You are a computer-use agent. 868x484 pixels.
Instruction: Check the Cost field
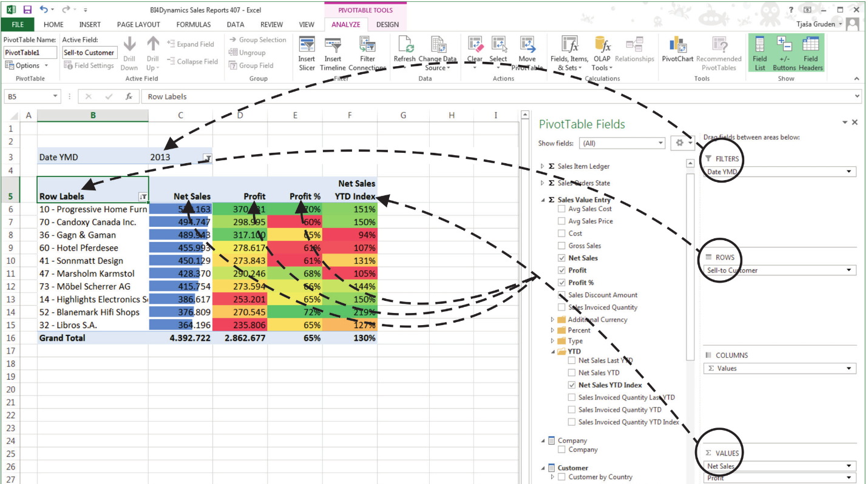[561, 234]
